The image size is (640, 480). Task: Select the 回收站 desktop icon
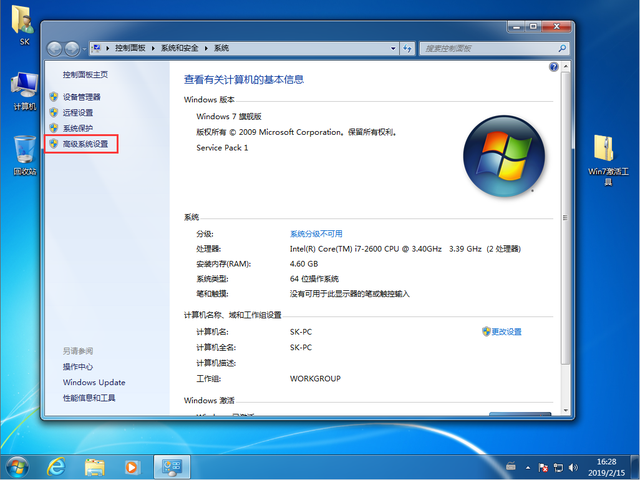[x=24, y=156]
